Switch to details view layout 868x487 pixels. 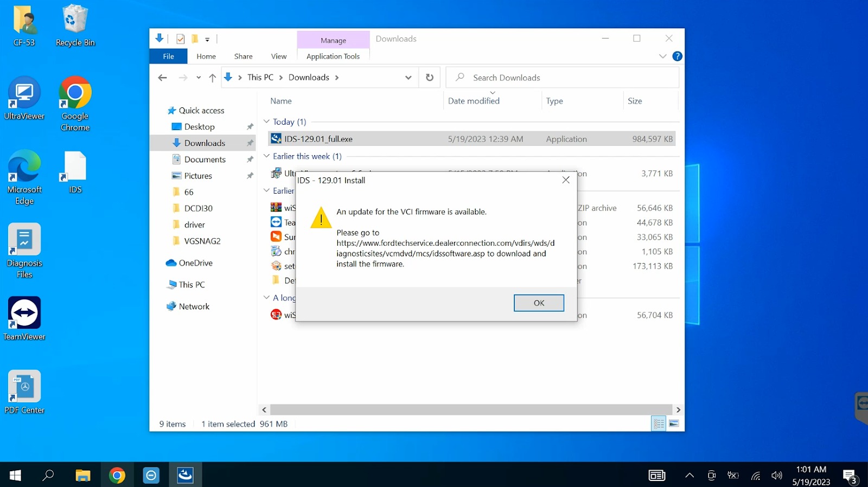(x=659, y=424)
